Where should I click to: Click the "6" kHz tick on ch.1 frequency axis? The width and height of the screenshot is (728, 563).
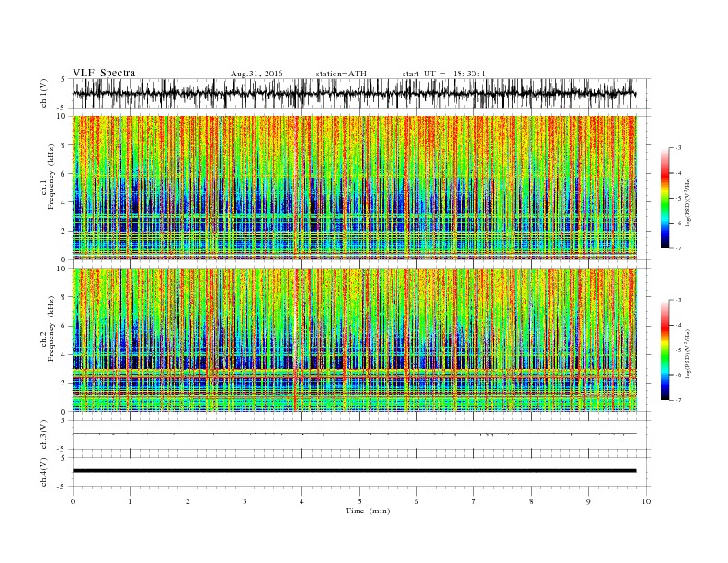[64, 174]
